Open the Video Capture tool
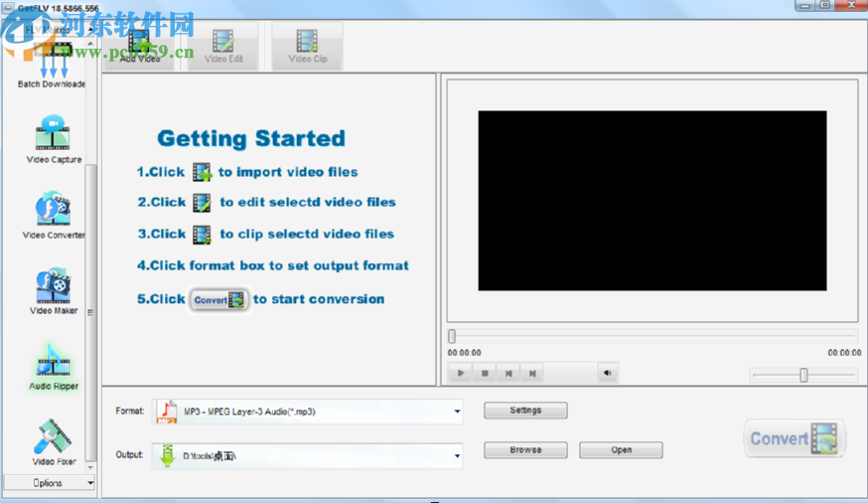The width and height of the screenshot is (868, 503). click(54, 139)
